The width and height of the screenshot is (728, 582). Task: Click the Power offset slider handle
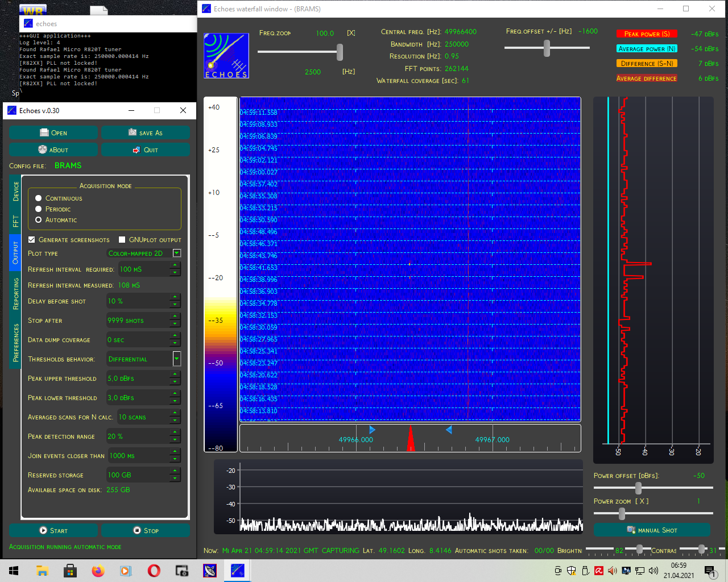pos(638,488)
